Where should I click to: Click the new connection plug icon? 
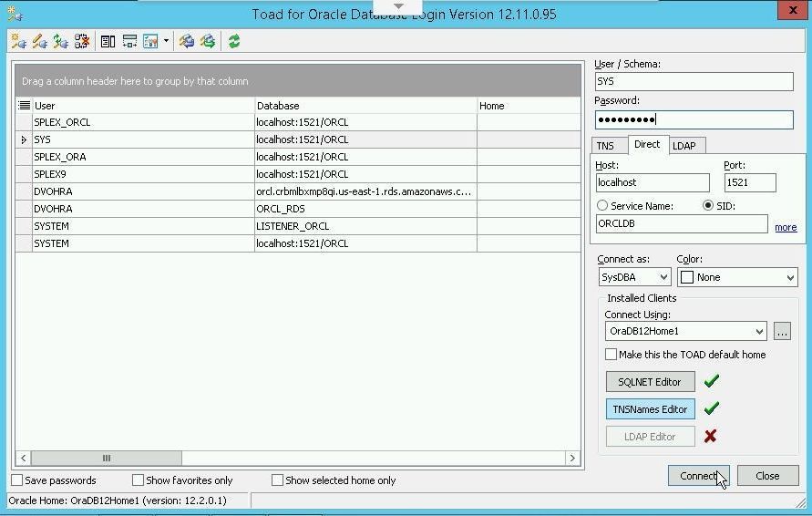point(18,41)
